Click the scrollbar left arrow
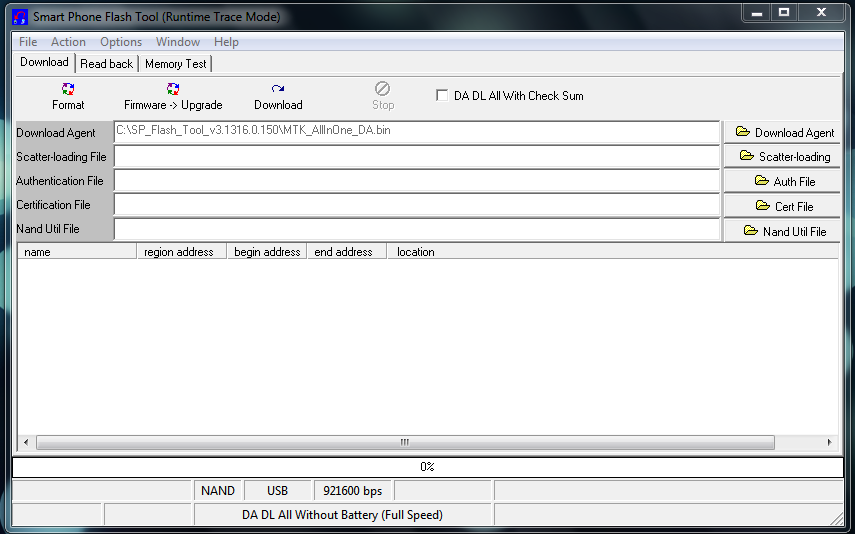The width and height of the screenshot is (855, 534). [x=26, y=442]
